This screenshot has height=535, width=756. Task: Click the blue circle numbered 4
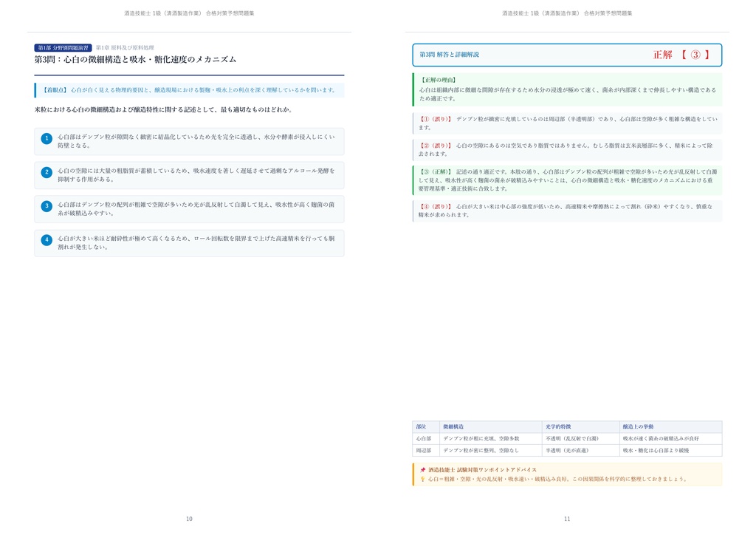click(47, 240)
